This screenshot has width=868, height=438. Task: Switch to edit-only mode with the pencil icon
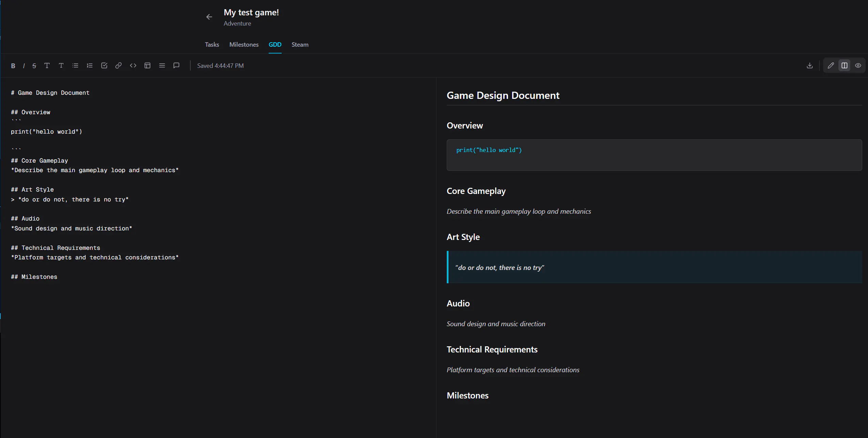coord(831,65)
